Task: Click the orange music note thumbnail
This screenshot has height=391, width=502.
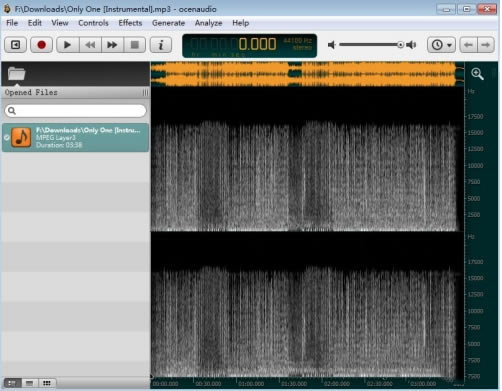Action: click(21, 137)
